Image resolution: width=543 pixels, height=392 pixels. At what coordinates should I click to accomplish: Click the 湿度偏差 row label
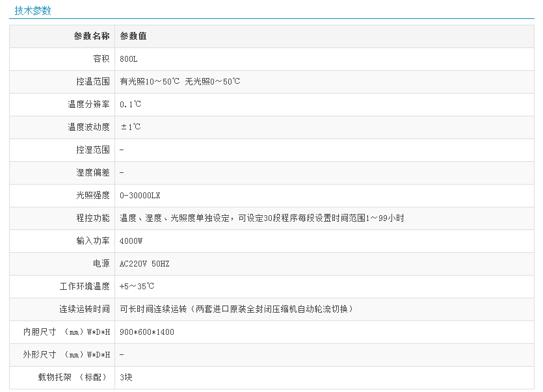click(x=92, y=173)
